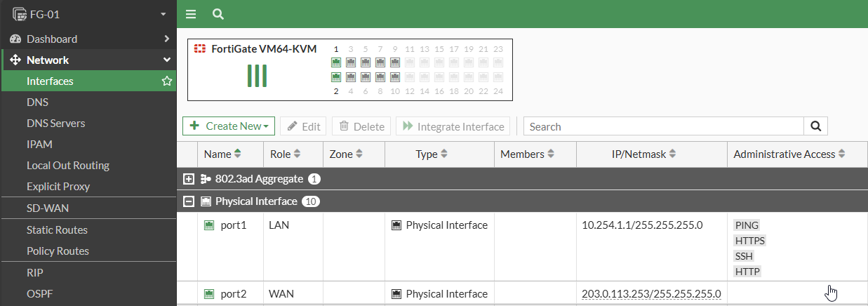Screen dimensions: 868x306
Task: Click the aggregate bars graphic in faceplate
Action: pos(257,75)
